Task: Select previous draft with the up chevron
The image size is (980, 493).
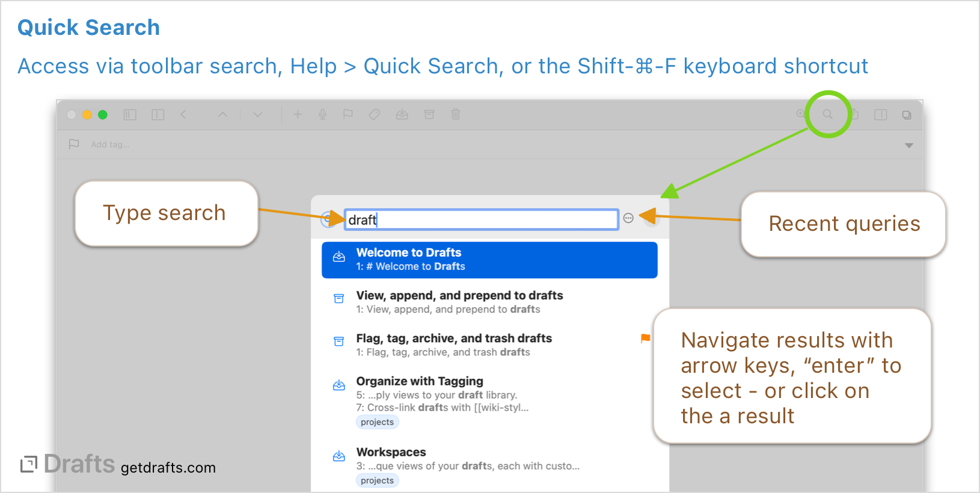Action: pyautogui.click(x=222, y=114)
